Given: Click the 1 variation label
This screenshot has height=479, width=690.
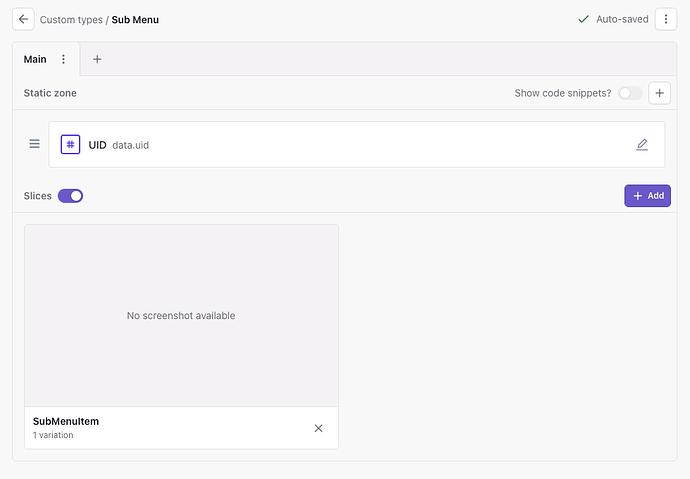Looking at the screenshot, I should tap(53, 435).
